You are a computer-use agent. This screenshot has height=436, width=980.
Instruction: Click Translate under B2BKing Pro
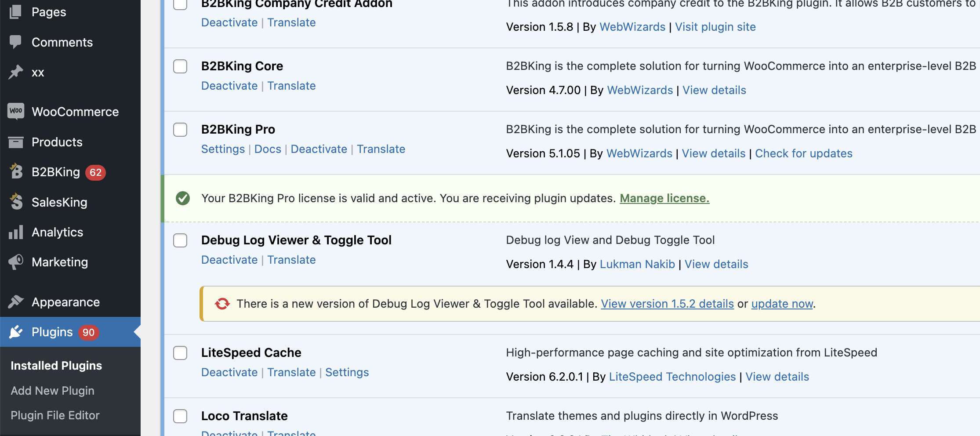381,149
